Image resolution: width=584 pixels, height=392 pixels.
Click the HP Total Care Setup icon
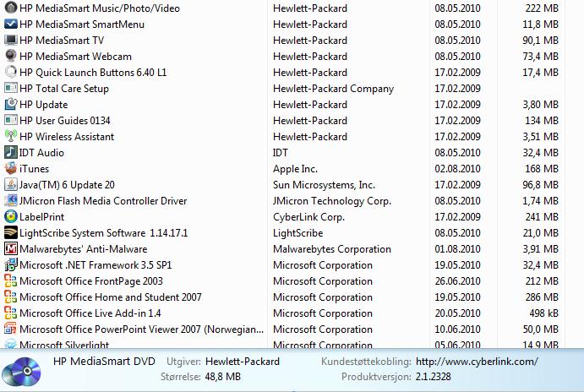pos(11,88)
